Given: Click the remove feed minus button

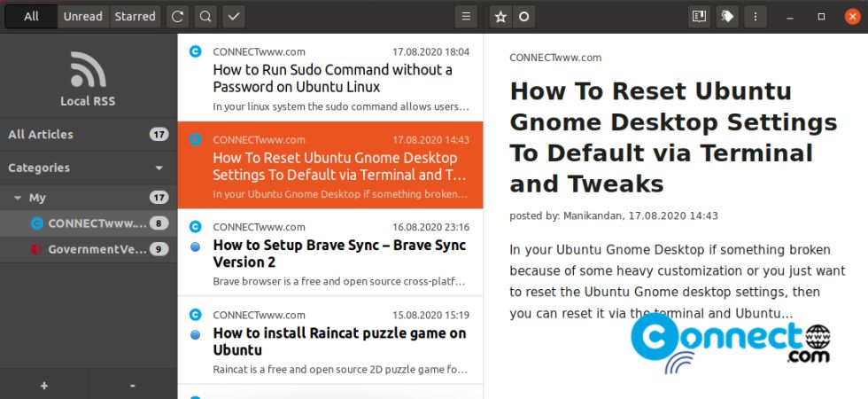Looking at the screenshot, I should tap(132, 385).
